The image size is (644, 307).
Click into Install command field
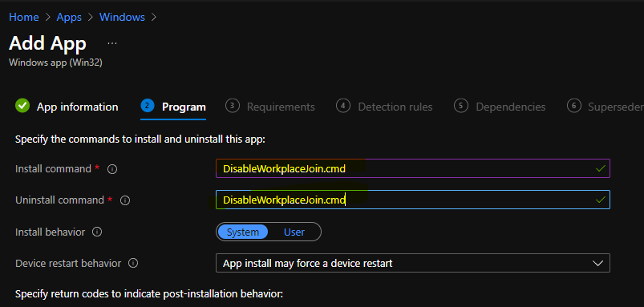pos(413,168)
